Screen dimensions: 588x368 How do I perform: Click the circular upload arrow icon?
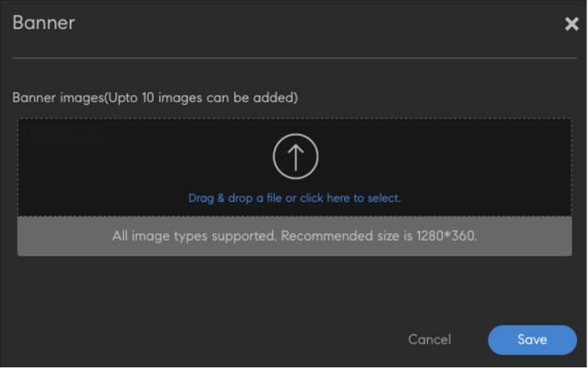point(296,156)
